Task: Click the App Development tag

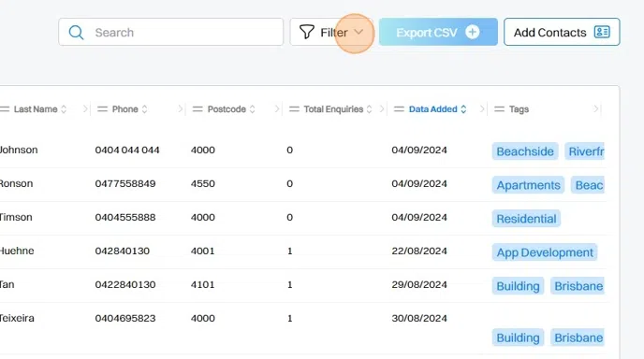Action: 545,252
